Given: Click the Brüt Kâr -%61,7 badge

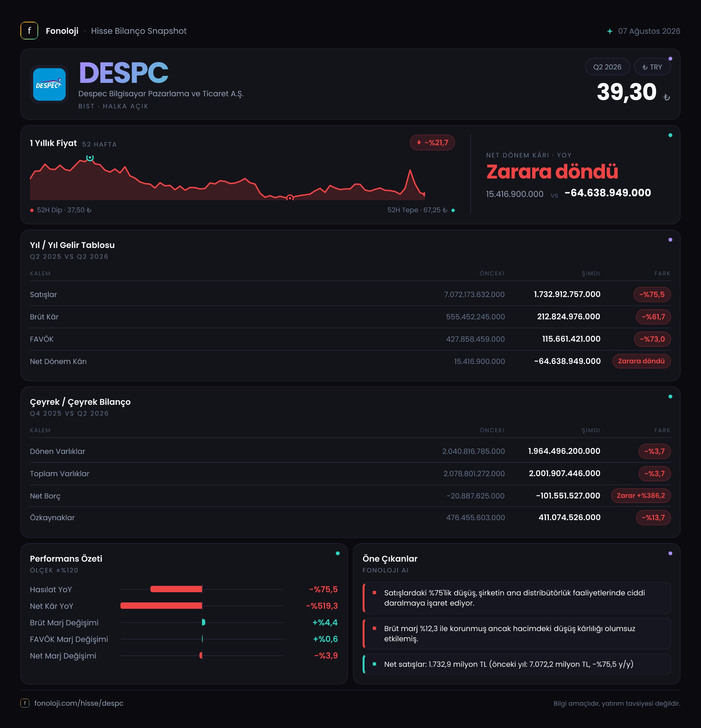Looking at the screenshot, I should pyautogui.click(x=653, y=317).
